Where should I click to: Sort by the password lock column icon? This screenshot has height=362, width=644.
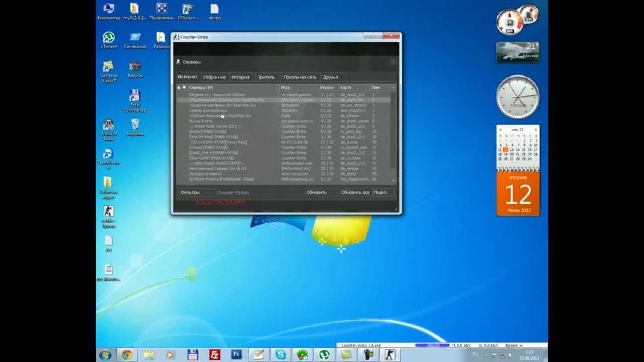pyautogui.click(x=179, y=88)
